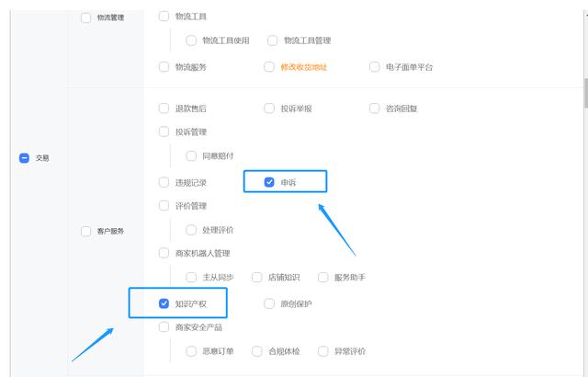
Task: Check the 修改收货地址 option
Action: tap(269, 67)
